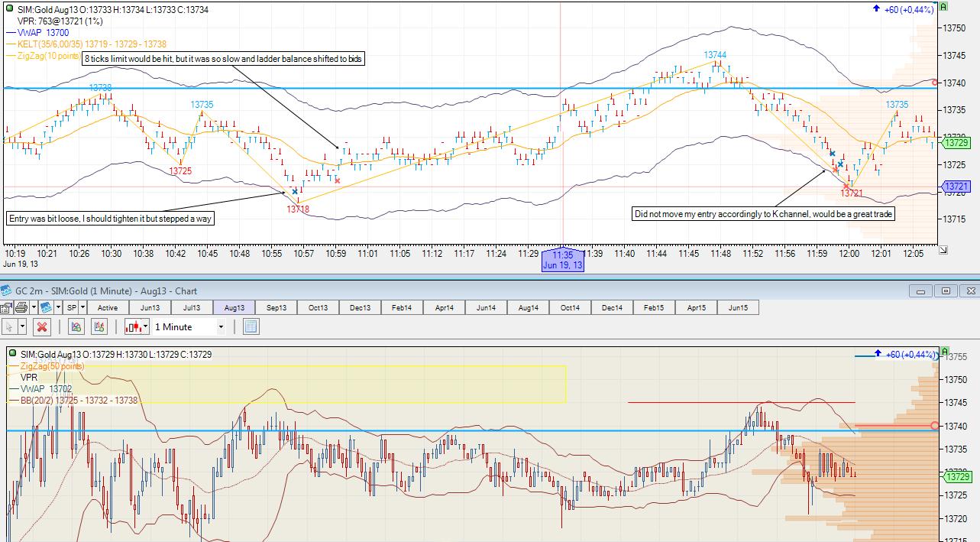
Task: Toggle green status indicator on lower chart
Action: (x=13, y=355)
